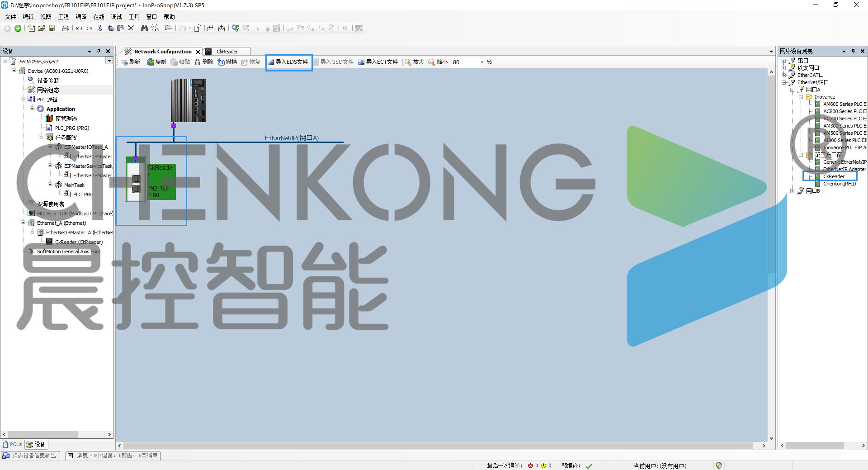The image size is (868, 470).
Task: Select CkReader in the network device list
Action: 834,176
